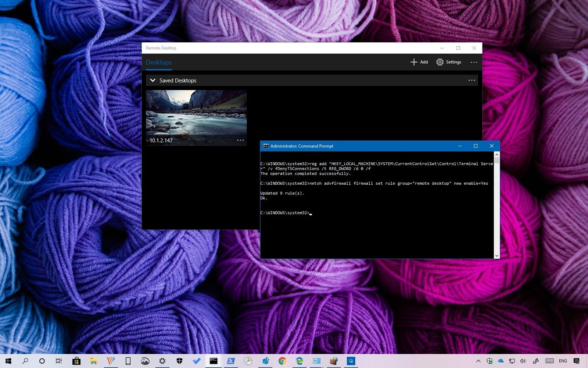Show hidden system tray icons

[478, 361]
